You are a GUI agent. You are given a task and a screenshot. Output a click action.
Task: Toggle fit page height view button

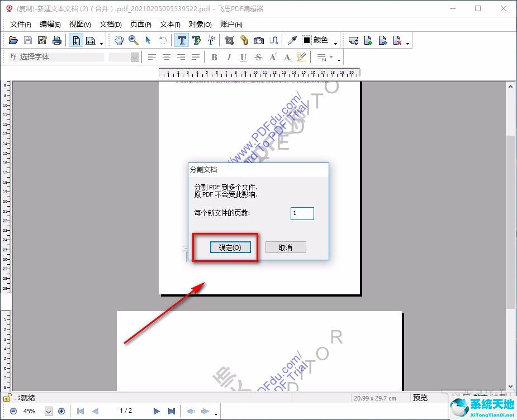coord(75,40)
